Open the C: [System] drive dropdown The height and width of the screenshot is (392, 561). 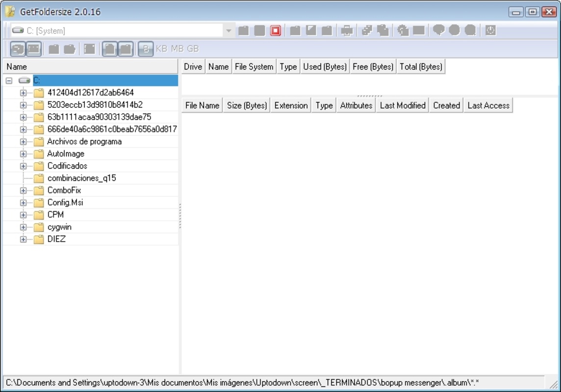coord(229,31)
